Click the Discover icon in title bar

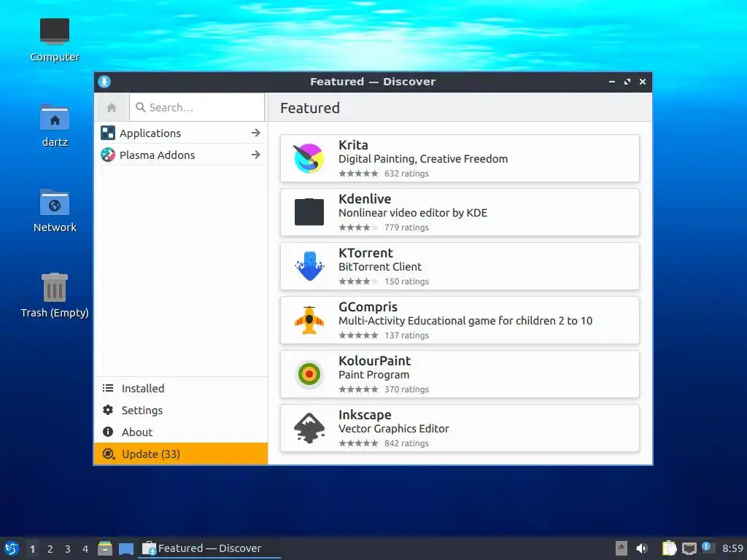coord(104,82)
